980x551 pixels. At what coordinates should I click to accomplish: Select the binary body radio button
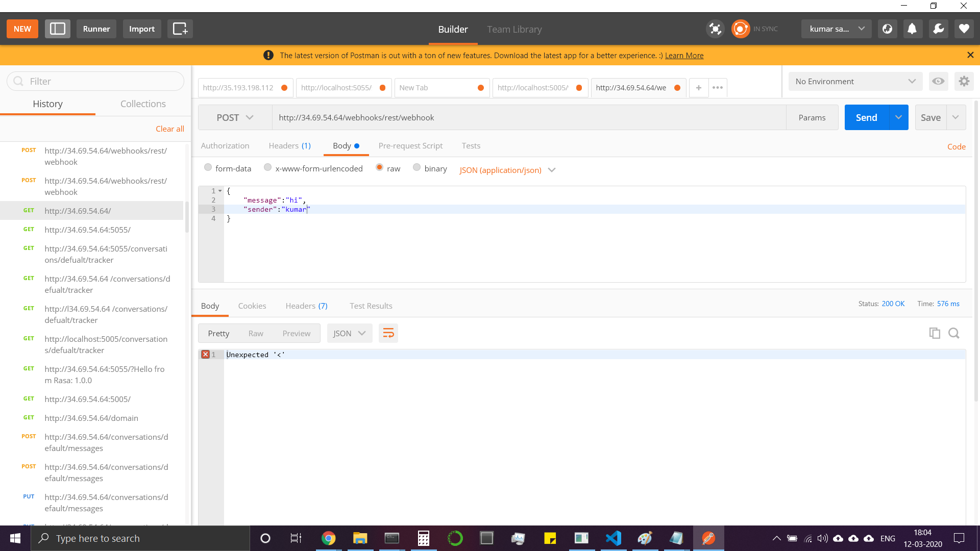[x=416, y=167]
